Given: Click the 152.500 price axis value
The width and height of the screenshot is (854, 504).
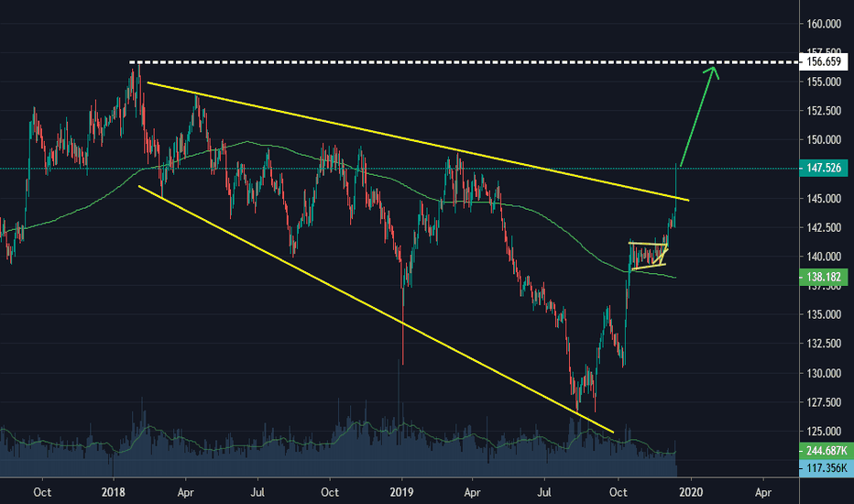Looking at the screenshot, I should pyautogui.click(x=824, y=111).
